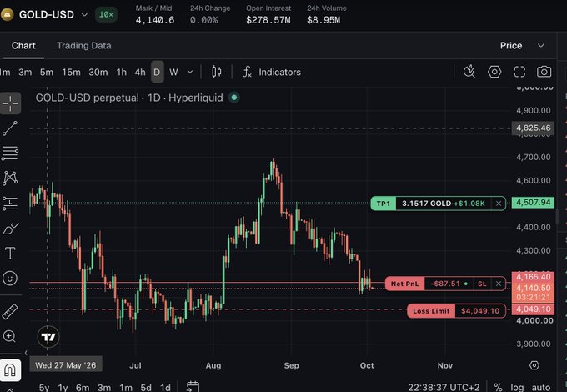Click the Open Interest $278.57M value

tap(268, 20)
